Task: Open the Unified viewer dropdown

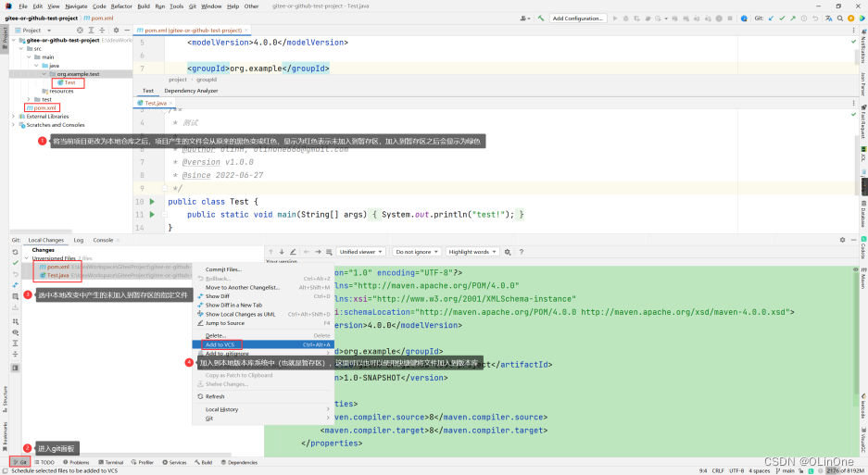Action: [x=361, y=252]
